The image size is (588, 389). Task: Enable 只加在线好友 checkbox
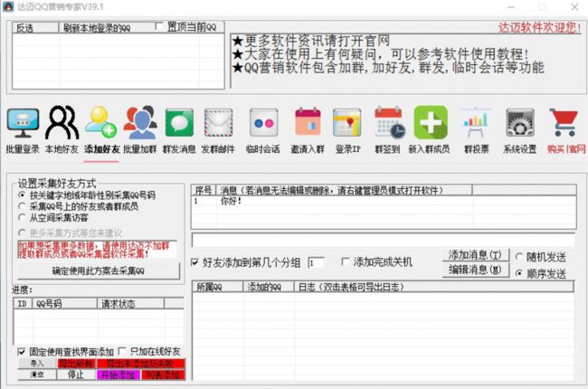pos(122,352)
